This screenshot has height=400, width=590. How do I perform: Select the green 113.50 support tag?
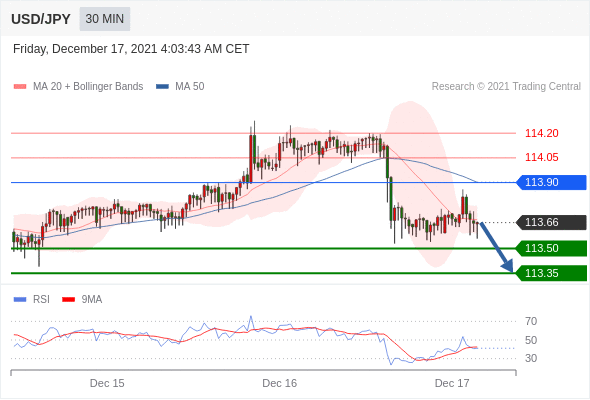pyautogui.click(x=551, y=248)
